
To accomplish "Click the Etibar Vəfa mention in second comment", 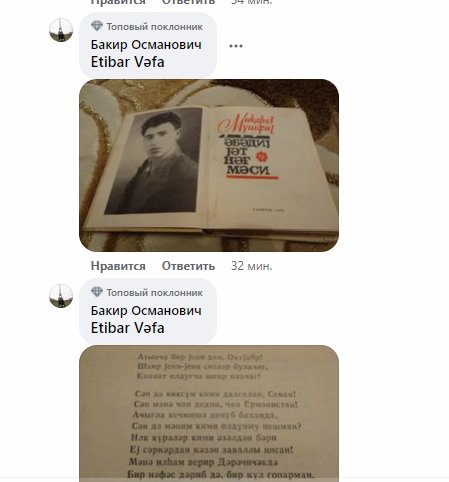I will pos(127,328).
